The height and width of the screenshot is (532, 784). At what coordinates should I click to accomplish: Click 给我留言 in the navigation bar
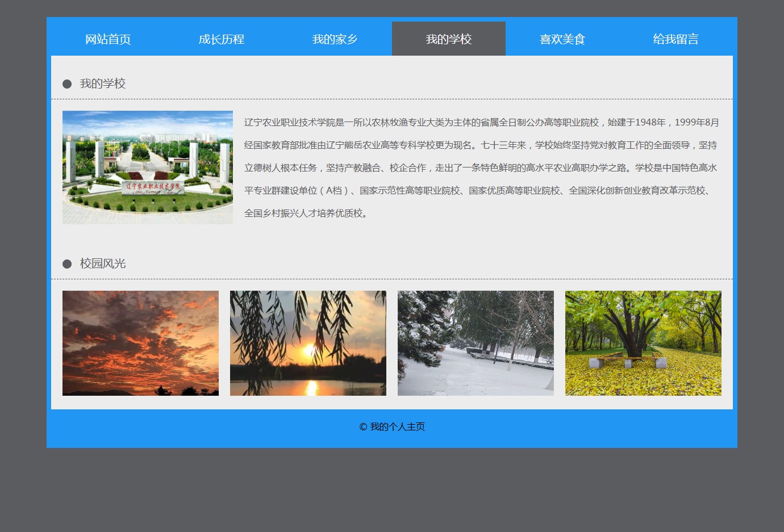coord(675,39)
